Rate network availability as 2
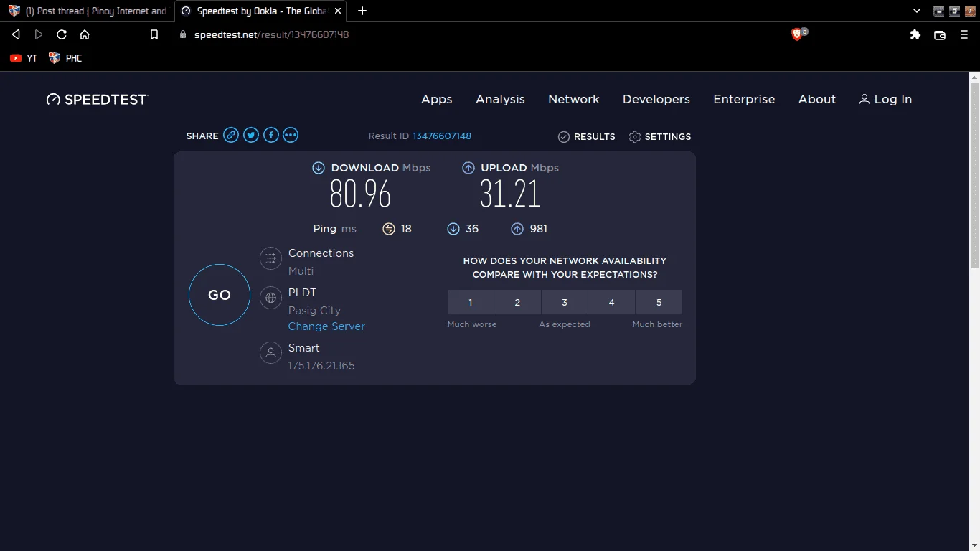 (x=517, y=302)
